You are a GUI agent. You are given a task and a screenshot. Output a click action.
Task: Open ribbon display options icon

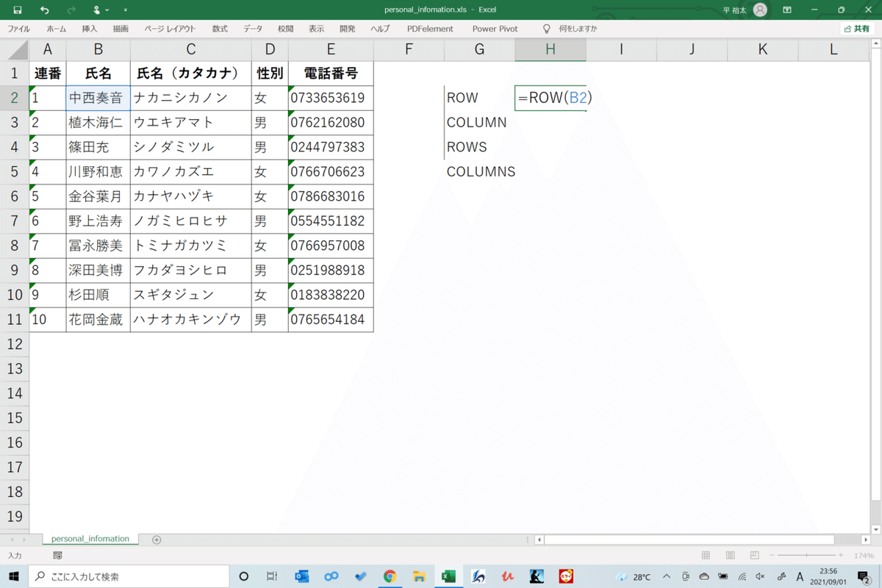(x=787, y=10)
